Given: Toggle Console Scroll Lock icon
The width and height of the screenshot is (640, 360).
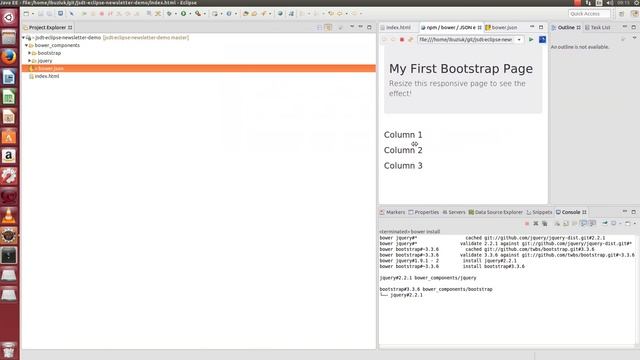Looking at the screenshot, I should pyautogui.click(x=566, y=224).
